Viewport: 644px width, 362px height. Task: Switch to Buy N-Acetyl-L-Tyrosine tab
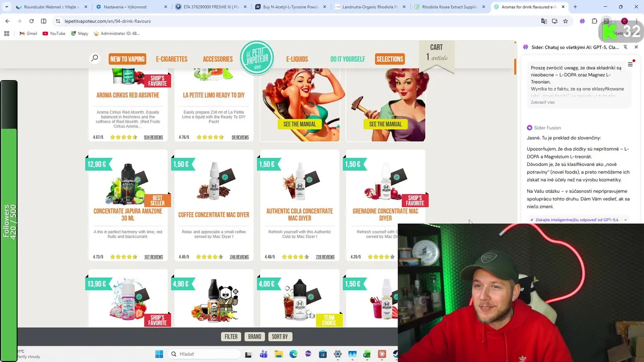[289, 7]
